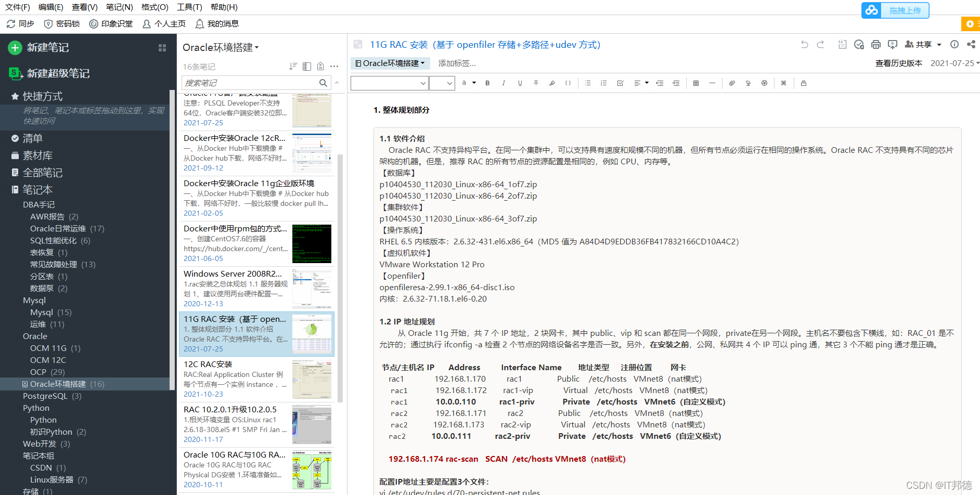Open the Oracle环境搭建 notebook selector above note
This screenshot has height=495, width=980.
coord(390,63)
